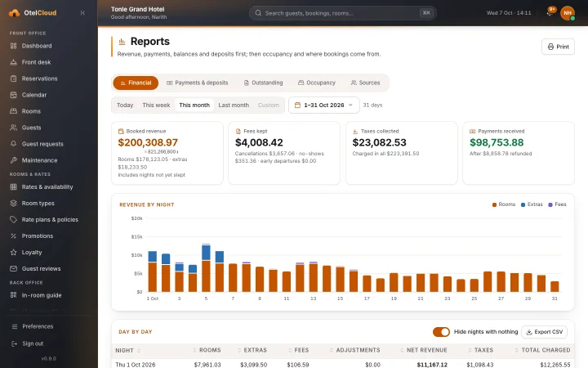
Task: Select the Today range
Action: click(x=125, y=105)
